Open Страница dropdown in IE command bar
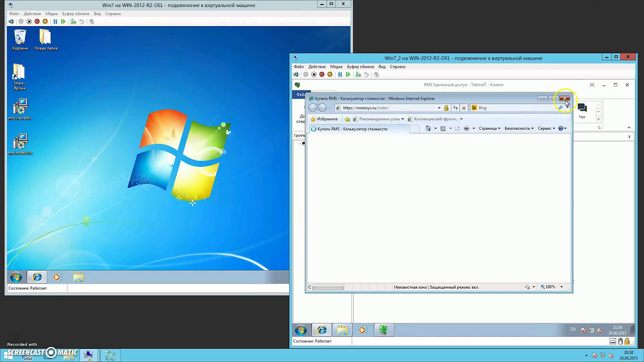The height and width of the screenshot is (362, 644). 490,129
